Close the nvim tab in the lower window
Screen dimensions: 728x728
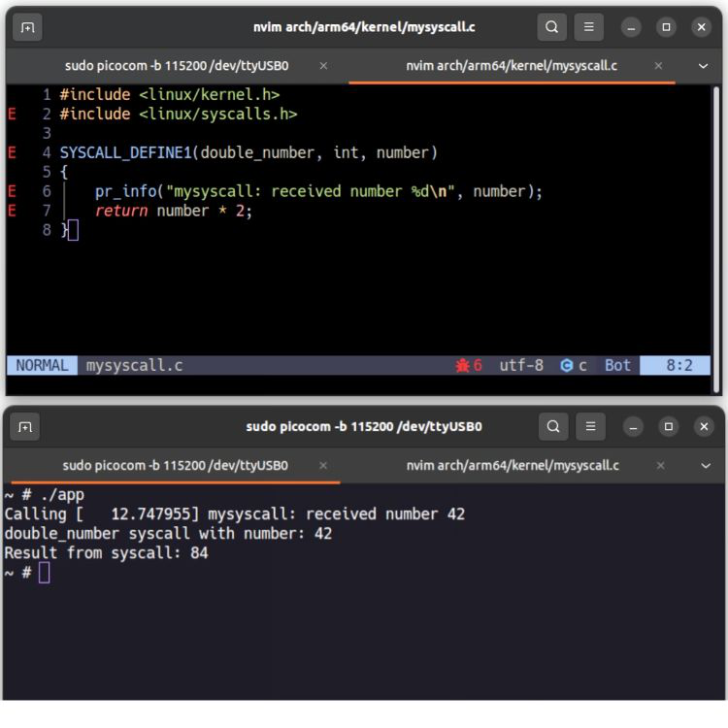658,465
